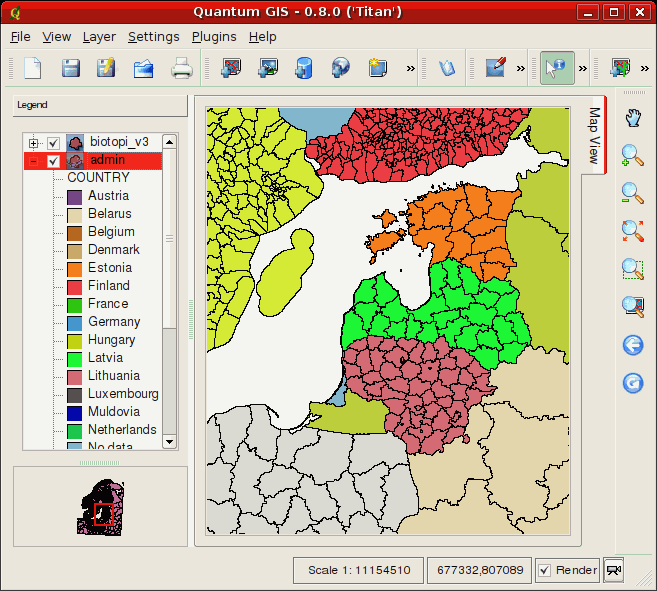Click the New Vector Layer icon with star
Image resolution: width=657 pixels, height=591 pixels.
(377, 68)
